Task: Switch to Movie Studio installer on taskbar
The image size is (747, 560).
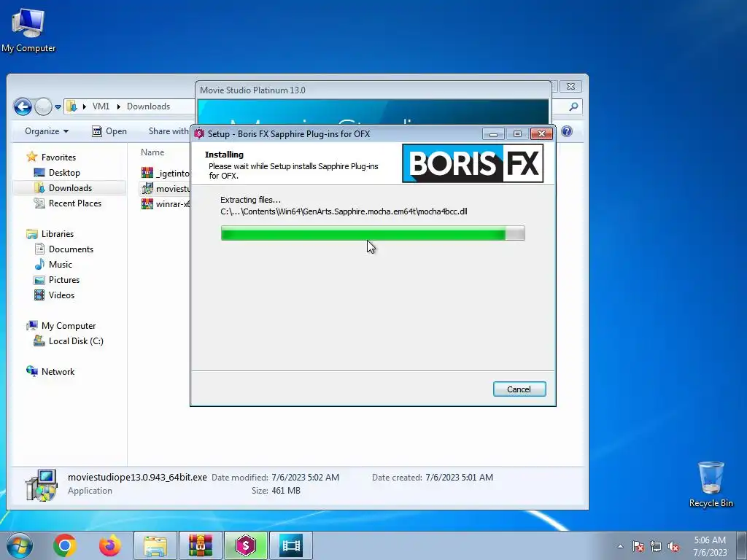Action: [291, 545]
